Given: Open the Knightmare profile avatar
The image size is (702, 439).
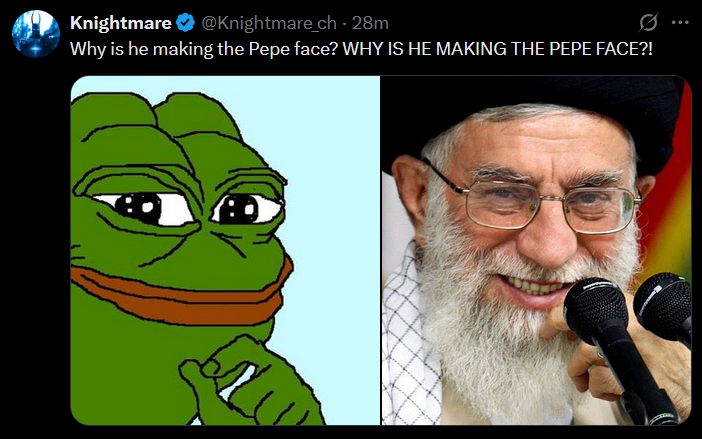Looking at the screenshot, I should click(36, 34).
